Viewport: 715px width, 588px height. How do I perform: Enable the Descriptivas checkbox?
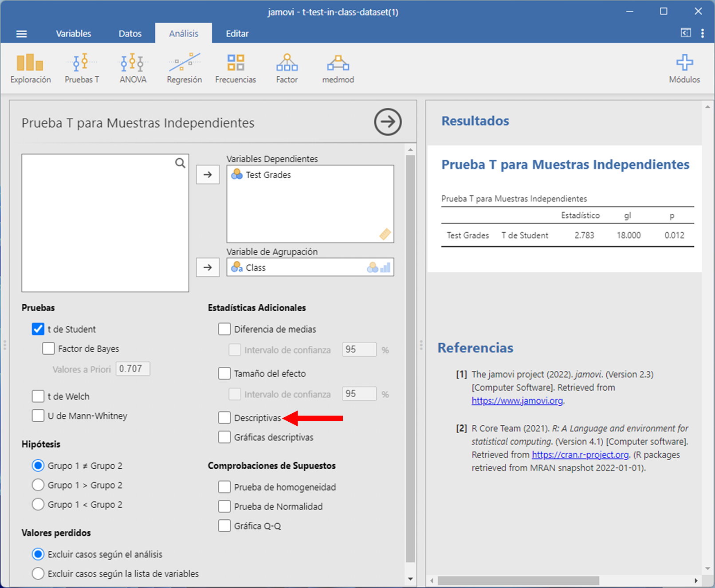pyautogui.click(x=224, y=418)
